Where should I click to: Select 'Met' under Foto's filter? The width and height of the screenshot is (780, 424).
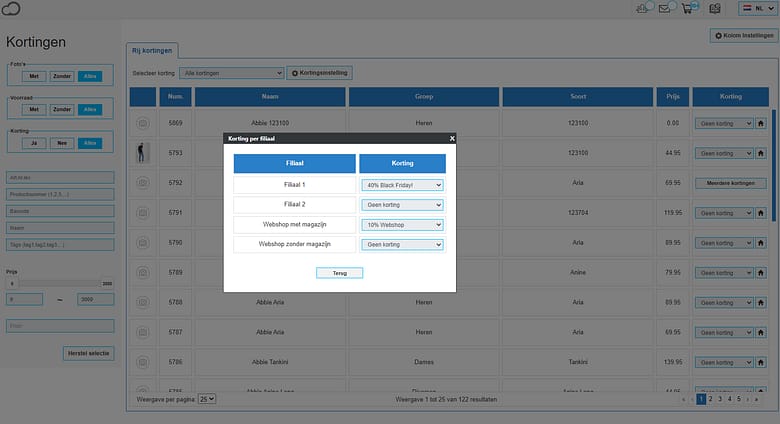[x=34, y=74]
